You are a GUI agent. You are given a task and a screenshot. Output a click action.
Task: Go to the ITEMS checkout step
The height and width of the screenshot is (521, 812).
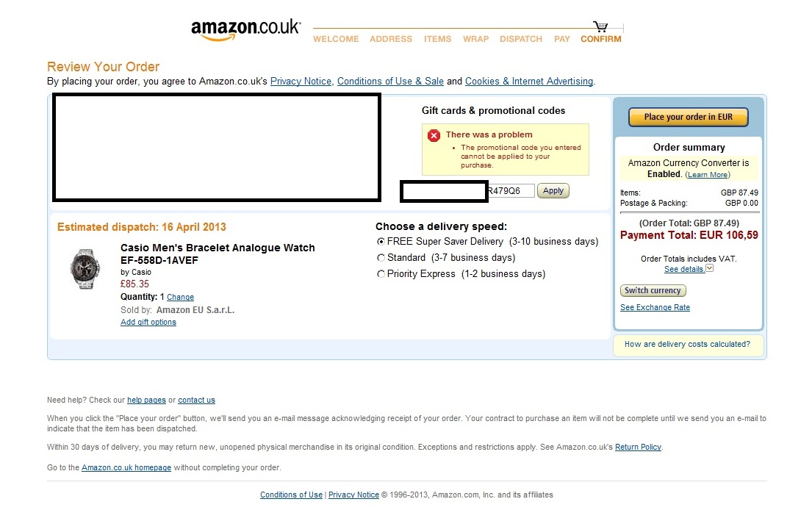[x=437, y=39]
